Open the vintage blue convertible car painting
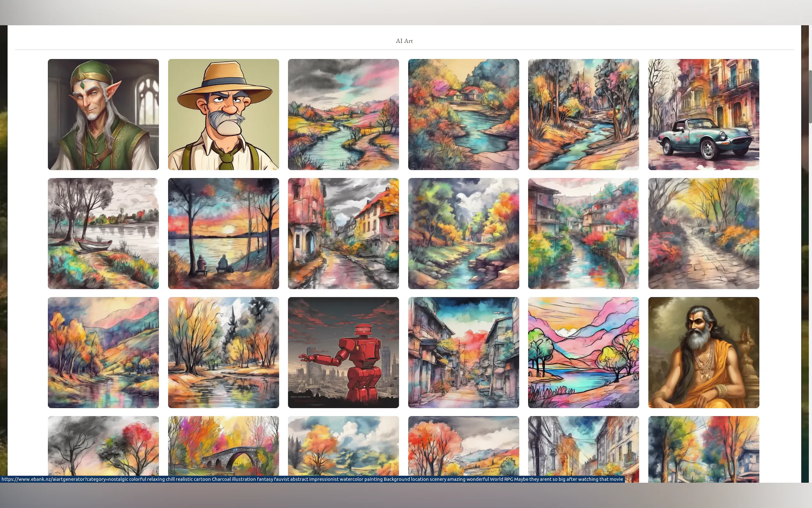The height and width of the screenshot is (508, 812). (703, 114)
